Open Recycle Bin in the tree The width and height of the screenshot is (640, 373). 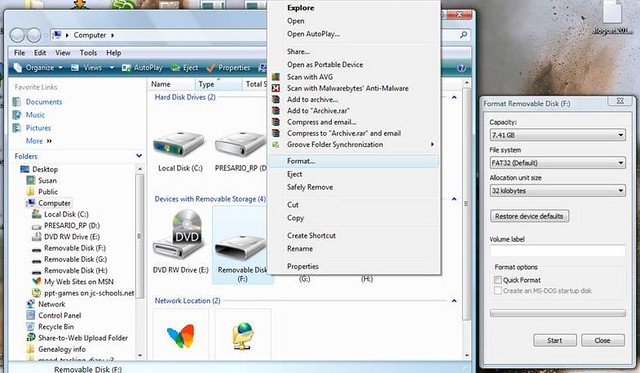coord(56,327)
